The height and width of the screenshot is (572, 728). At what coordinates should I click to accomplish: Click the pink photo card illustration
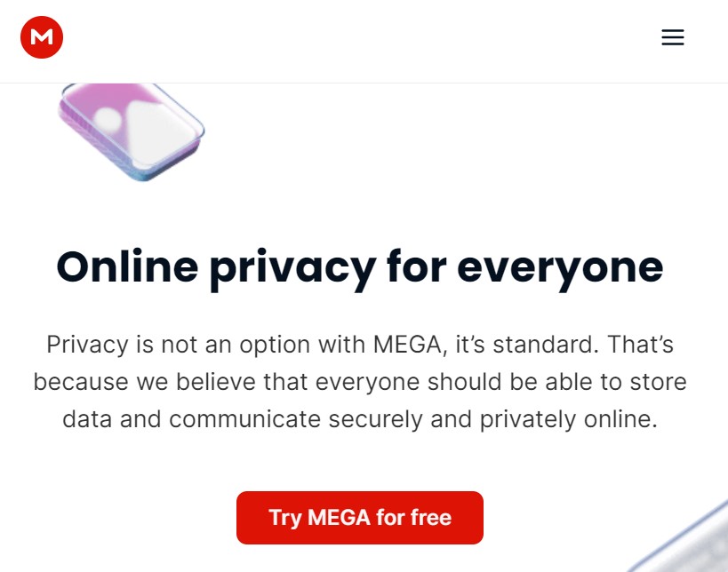click(132, 132)
